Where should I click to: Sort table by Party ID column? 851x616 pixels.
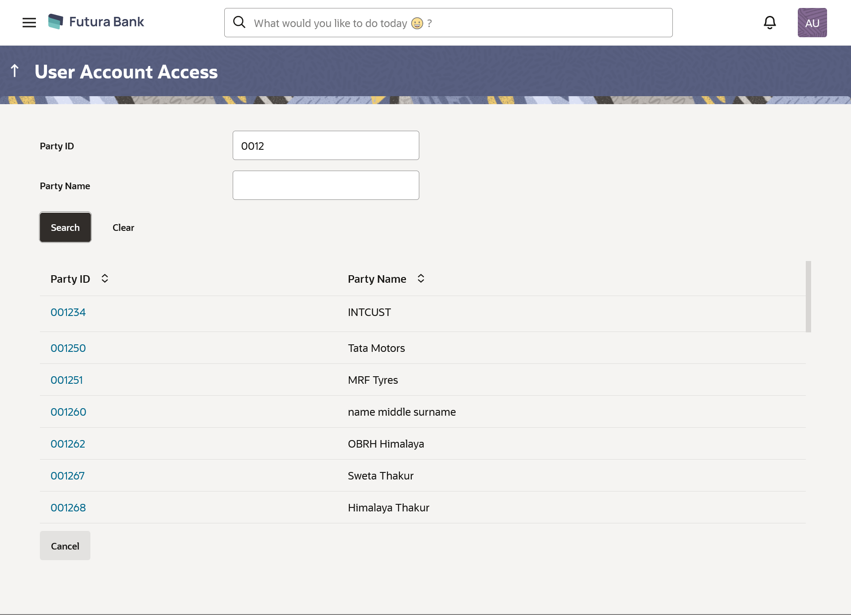tap(105, 279)
